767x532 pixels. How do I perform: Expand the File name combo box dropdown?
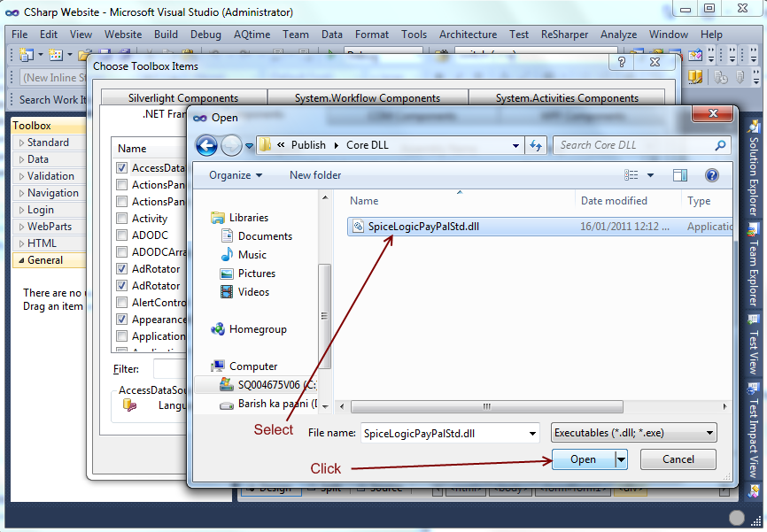tap(532, 433)
